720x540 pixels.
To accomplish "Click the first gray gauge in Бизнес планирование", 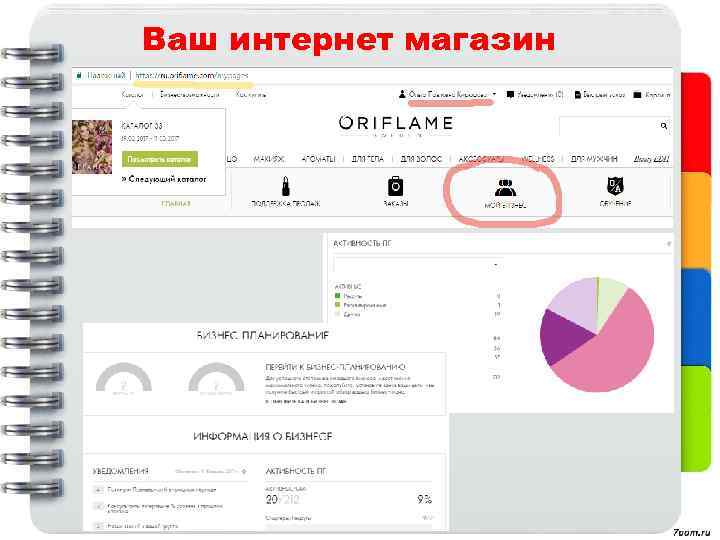I will pos(124,378).
